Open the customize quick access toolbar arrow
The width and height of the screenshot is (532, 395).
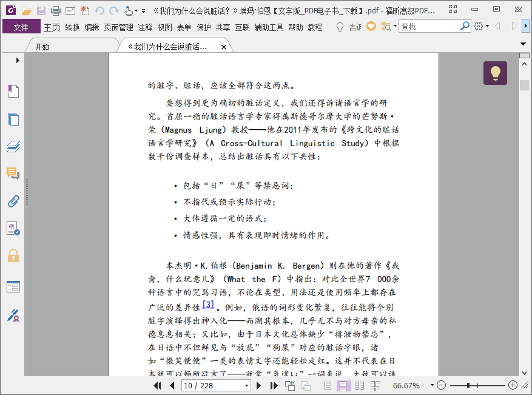point(144,11)
